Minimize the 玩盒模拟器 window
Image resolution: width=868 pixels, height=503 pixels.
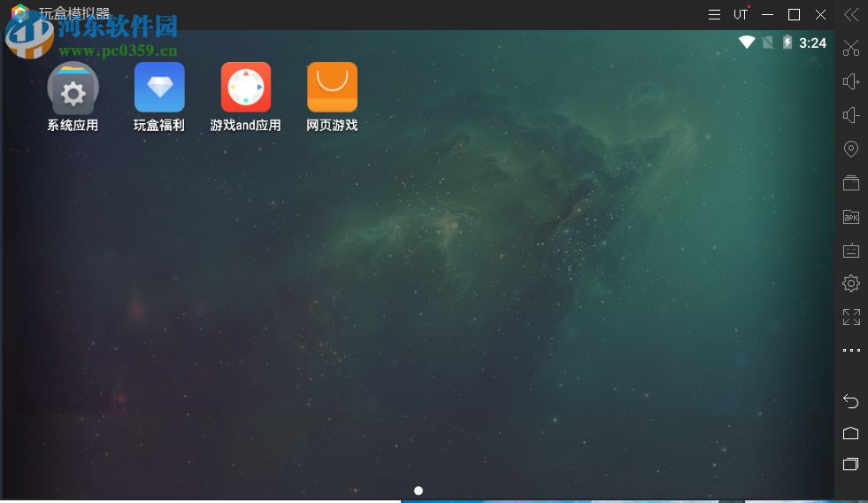coord(767,15)
